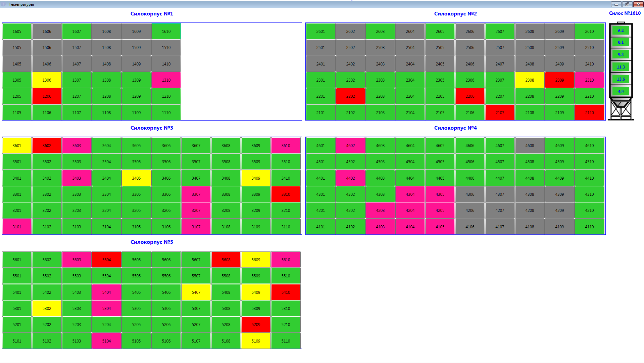Click magenta silo cell 5104

[106, 341]
